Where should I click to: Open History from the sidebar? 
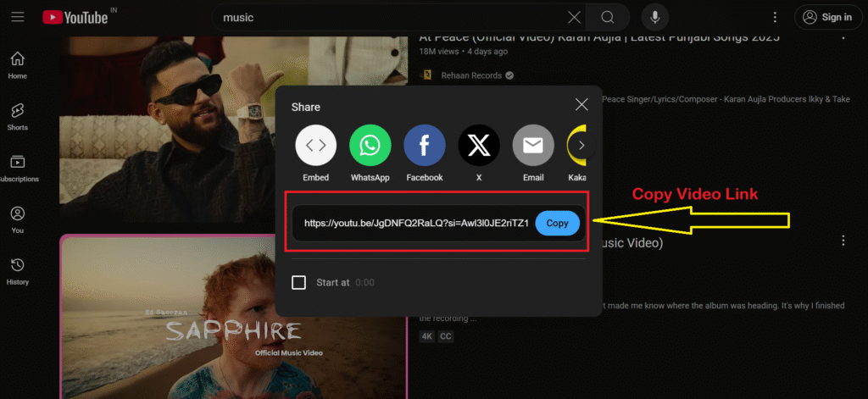18,272
